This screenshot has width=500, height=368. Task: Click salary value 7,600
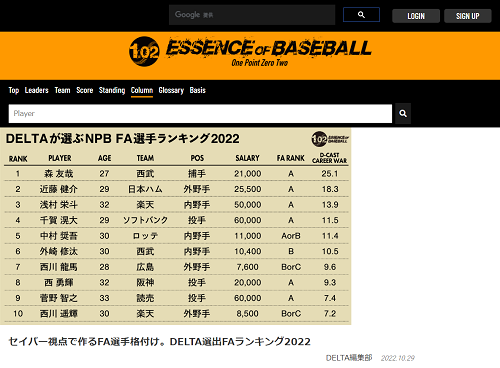point(248,267)
